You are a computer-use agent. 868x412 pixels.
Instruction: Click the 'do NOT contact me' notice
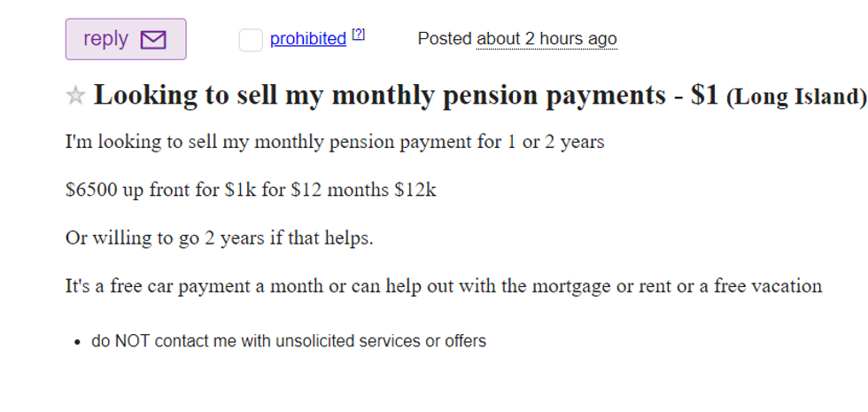pyautogui.click(x=289, y=341)
